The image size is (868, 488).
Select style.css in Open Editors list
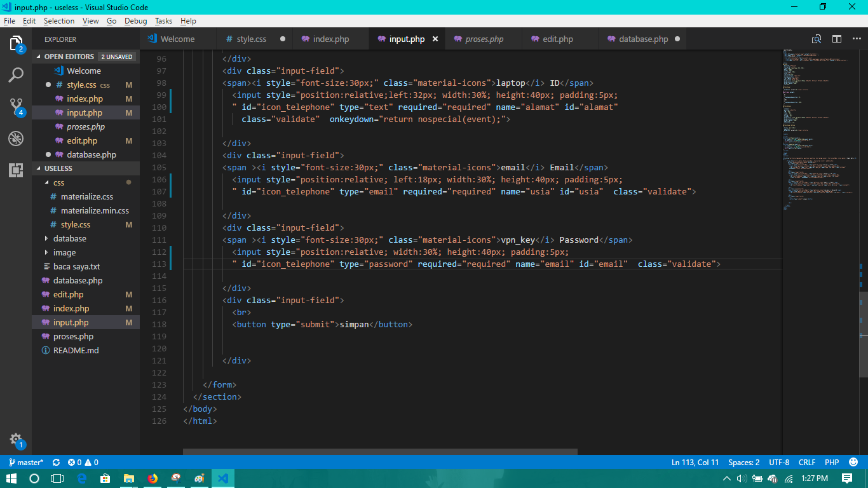point(86,85)
